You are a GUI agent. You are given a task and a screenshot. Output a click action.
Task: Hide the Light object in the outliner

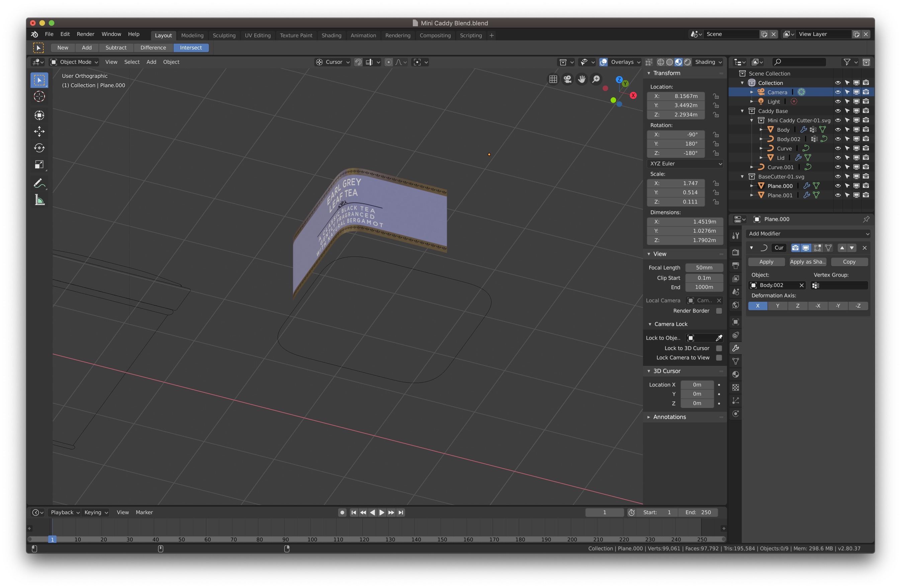pyautogui.click(x=838, y=101)
